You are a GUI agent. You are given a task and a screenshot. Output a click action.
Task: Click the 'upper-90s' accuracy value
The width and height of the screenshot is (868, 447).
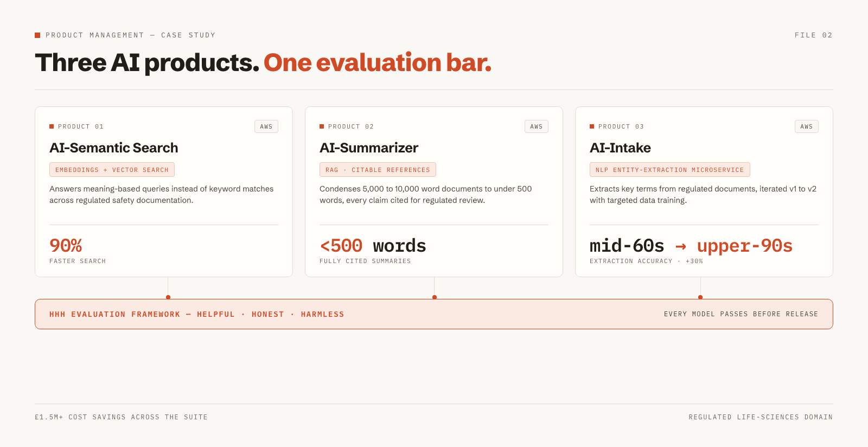745,246
